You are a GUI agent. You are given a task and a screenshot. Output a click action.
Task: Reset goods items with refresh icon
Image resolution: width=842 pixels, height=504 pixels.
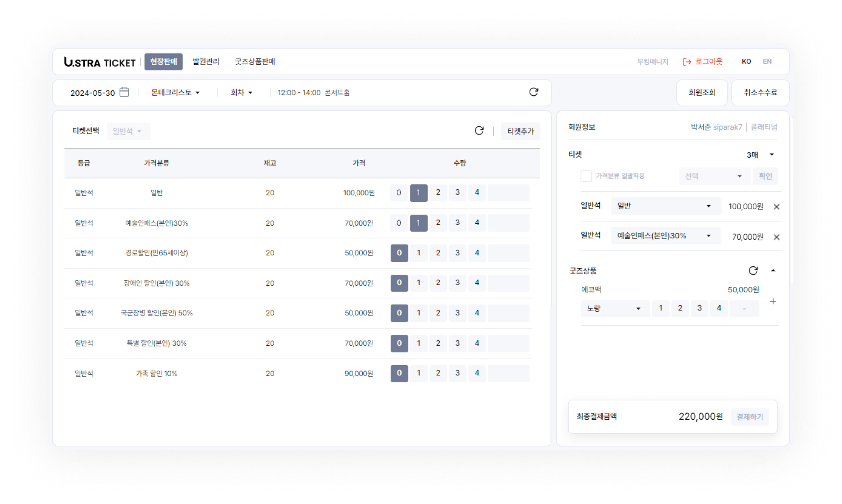[x=753, y=271]
